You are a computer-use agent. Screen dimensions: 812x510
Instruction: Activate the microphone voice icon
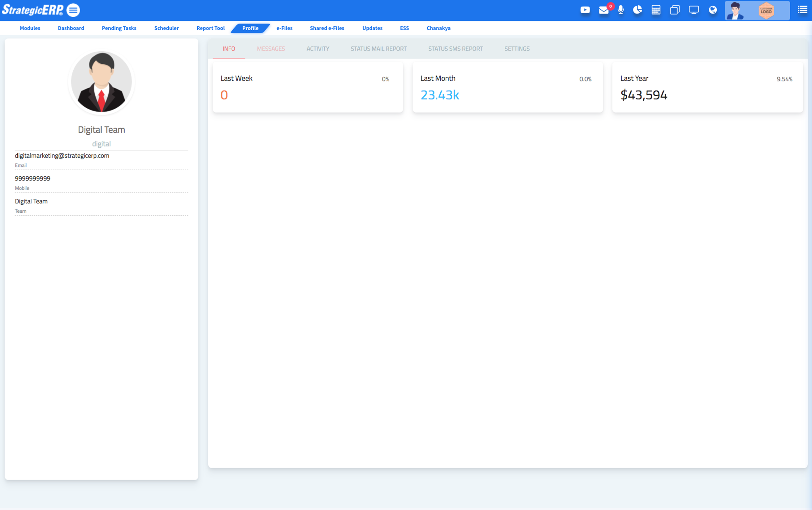(x=621, y=10)
